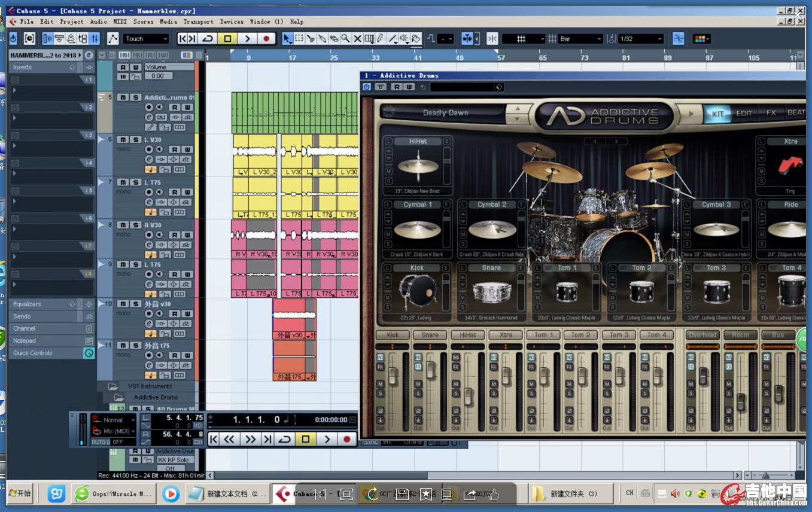The height and width of the screenshot is (512, 812).
Task: Enable Read automation on Addictive Drums track 5
Action: (174, 107)
